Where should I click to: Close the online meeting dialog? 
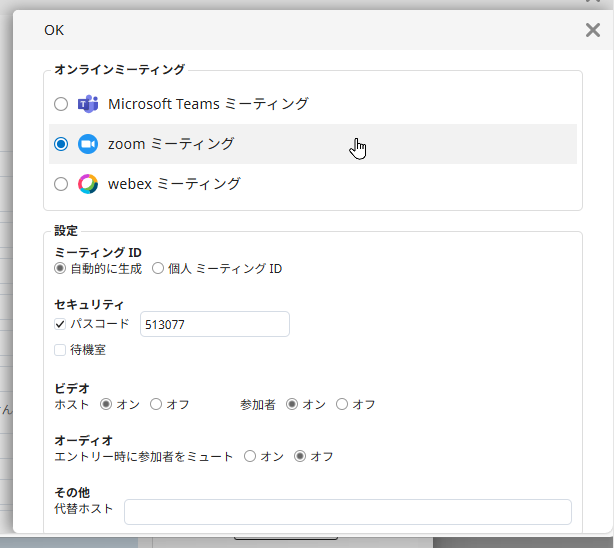tap(592, 30)
